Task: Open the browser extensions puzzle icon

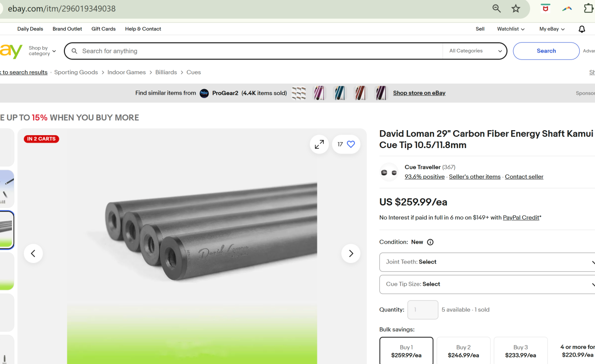Action: (x=589, y=8)
